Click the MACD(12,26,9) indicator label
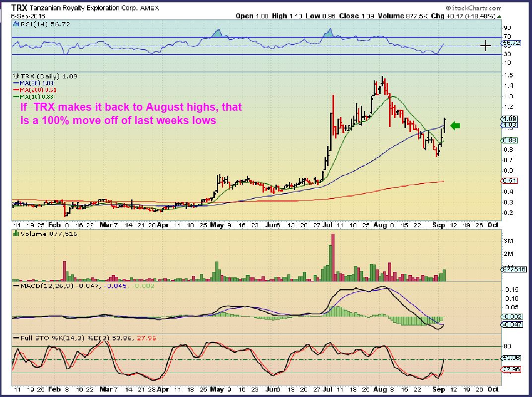532x397 pixels. coord(47,286)
